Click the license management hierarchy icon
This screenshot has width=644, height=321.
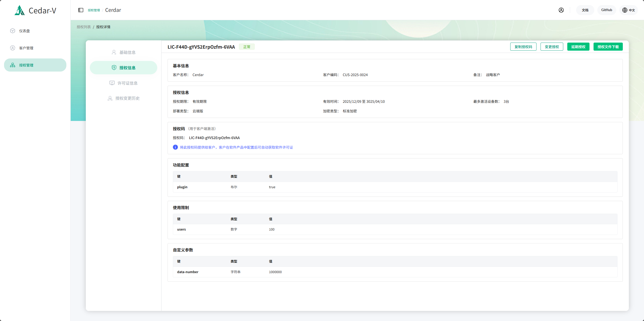[13, 65]
